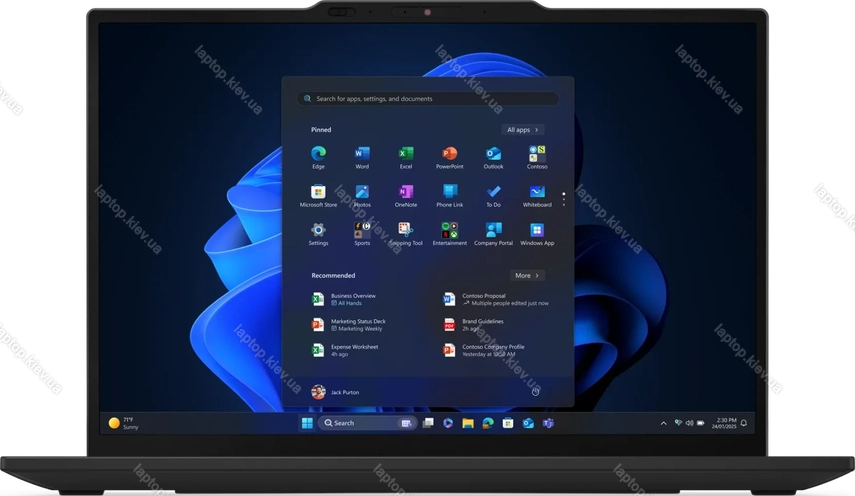Open Microsoft Edge from pinned apps
The image size is (855, 496).
point(318,154)
